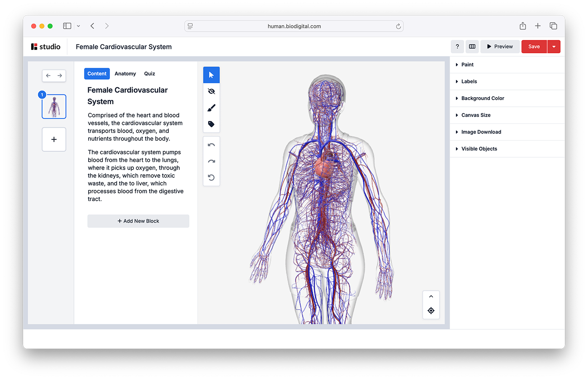Click the project title in header bar
588x379 pixels.
[124, 47]
